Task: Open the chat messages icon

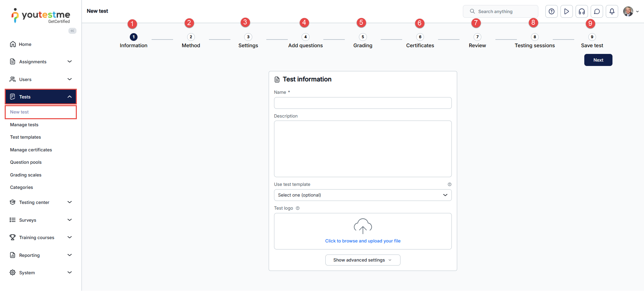Action: (597, 11)
